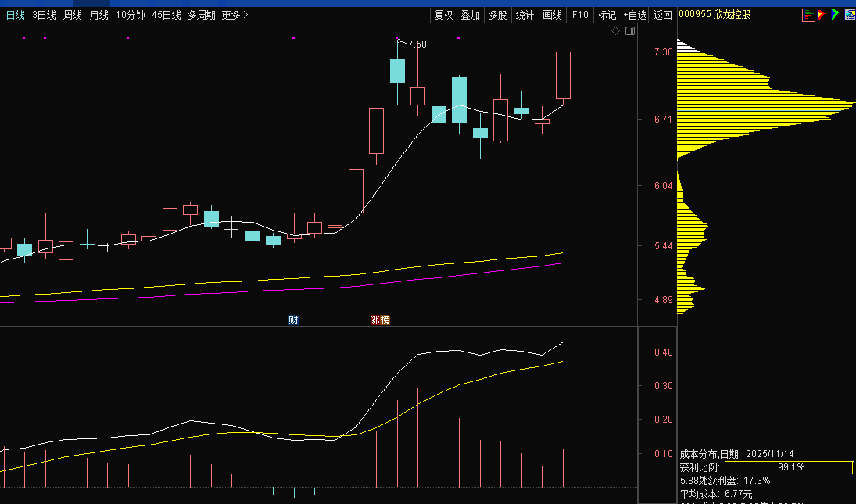Click the 财 financial event marker

coord(293,320)
